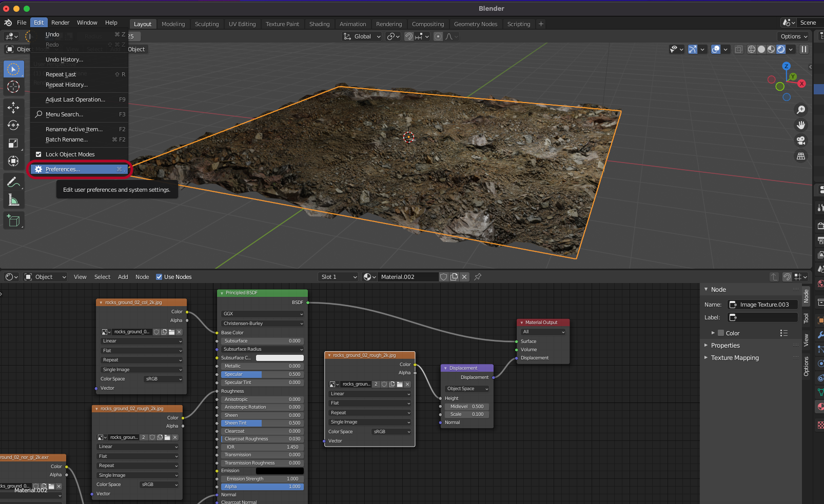Image resolution: width=824 pixels, height=504 pixels.
Task: Switch to the Shading workspace tab
Action: [x=319, y=24]
